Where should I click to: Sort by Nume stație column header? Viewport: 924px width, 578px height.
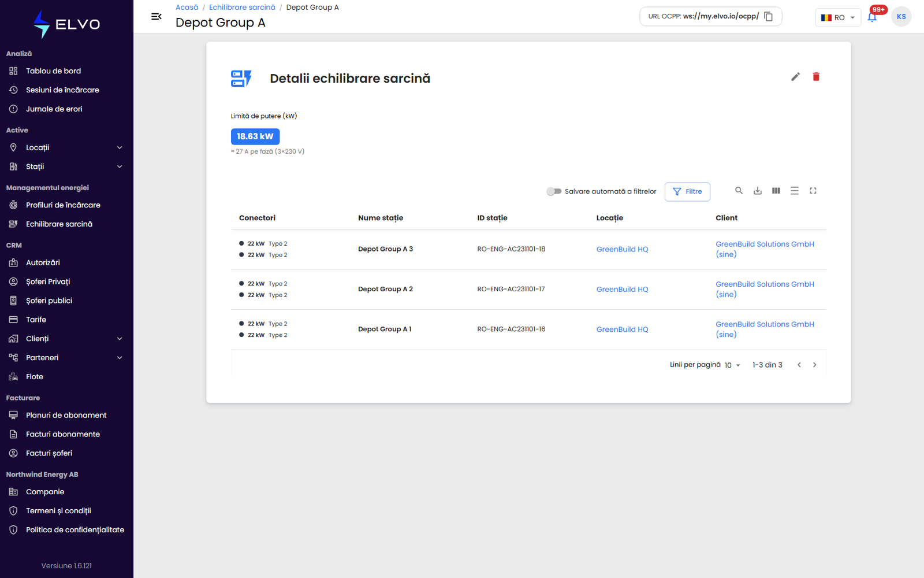381,218
